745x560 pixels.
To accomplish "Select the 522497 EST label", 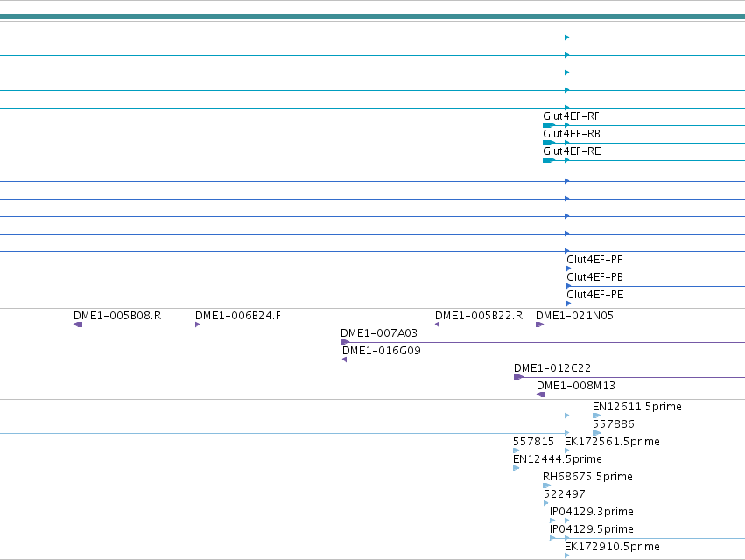I will point(565,494).
